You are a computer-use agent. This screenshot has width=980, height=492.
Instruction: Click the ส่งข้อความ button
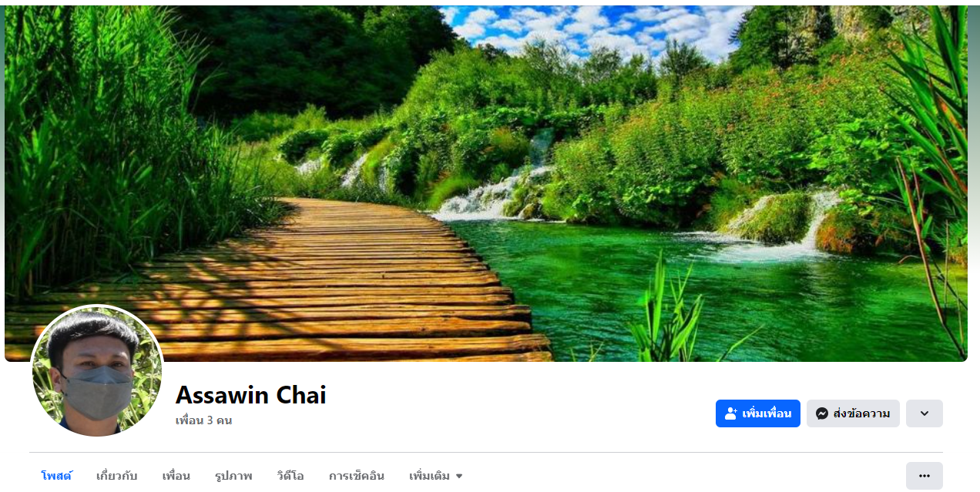click(853, 413)
